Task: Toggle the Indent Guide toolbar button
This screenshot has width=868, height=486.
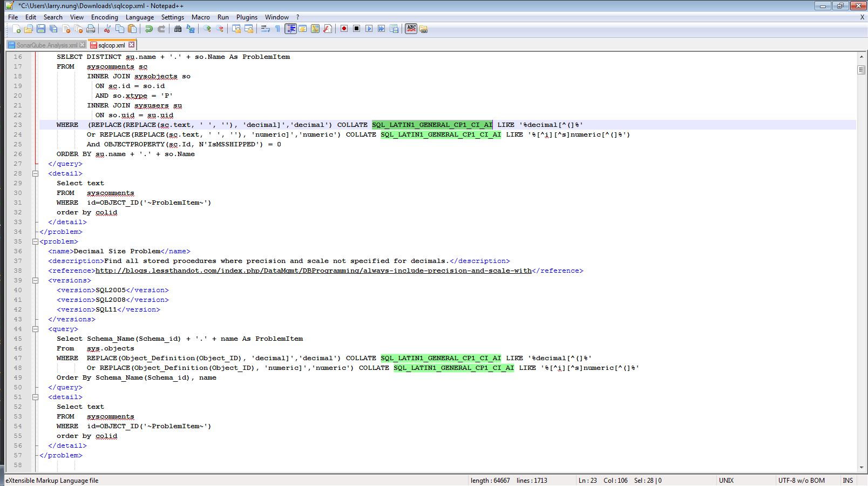Action: [x=290, y=29]
